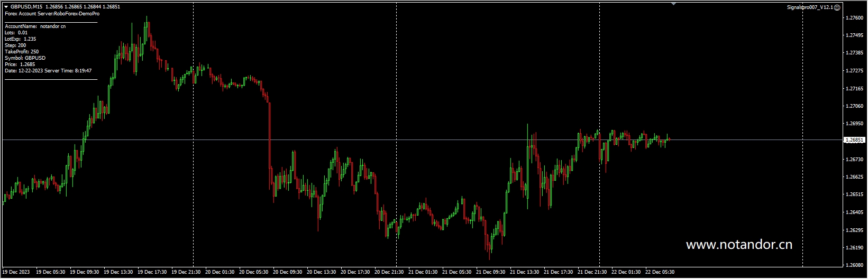
Task: Click the 1.27600 price axis label
Action: click(x=854, y=18)
